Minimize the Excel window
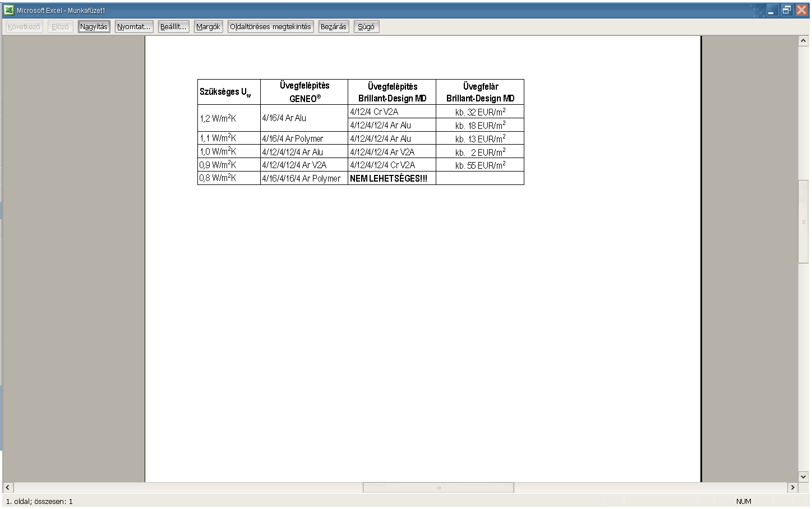The image size is (812, 509). point(773,10)
